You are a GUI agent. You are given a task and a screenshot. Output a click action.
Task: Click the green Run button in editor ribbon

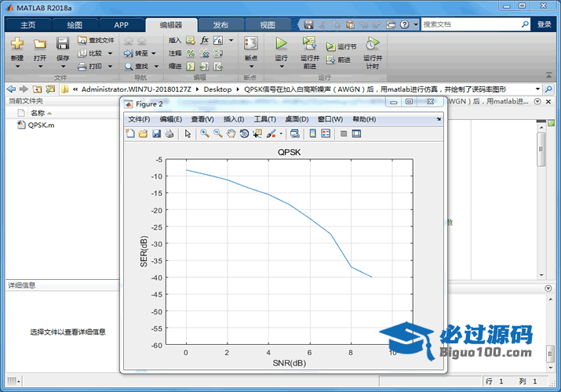pyautogui.click(x=281, y=44)
